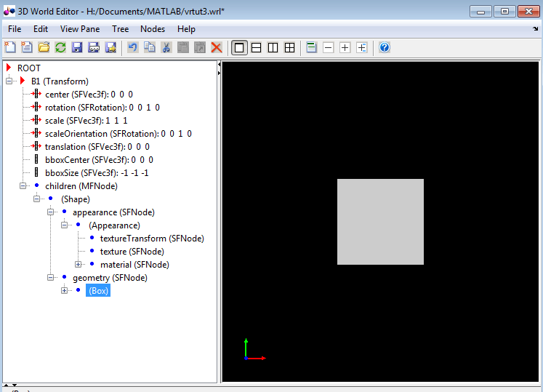543x392 pixels.
Task: Collapse the children (MFNode) branch
Action: click(23, 185)
